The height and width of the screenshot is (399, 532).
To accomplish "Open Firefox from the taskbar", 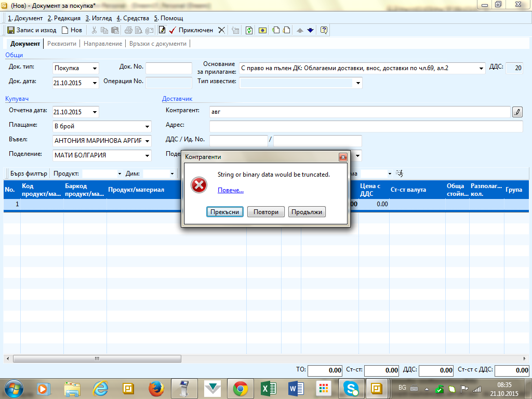I will tap(156, 389).
